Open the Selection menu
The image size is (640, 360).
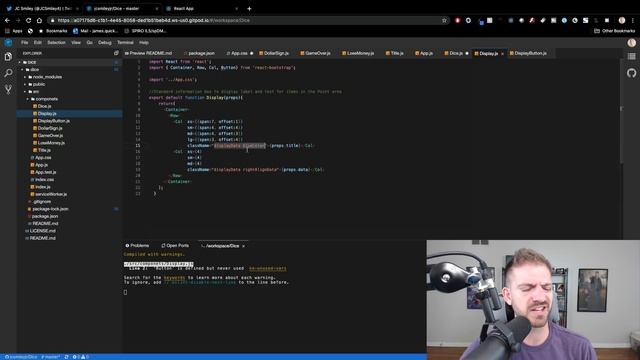pyautogui.click(x=56, y=42)
